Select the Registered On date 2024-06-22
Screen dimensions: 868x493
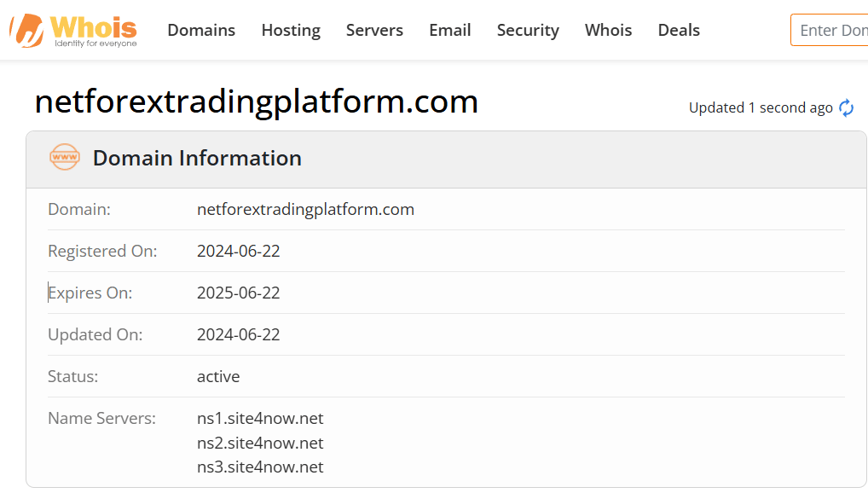click(239, 251)
